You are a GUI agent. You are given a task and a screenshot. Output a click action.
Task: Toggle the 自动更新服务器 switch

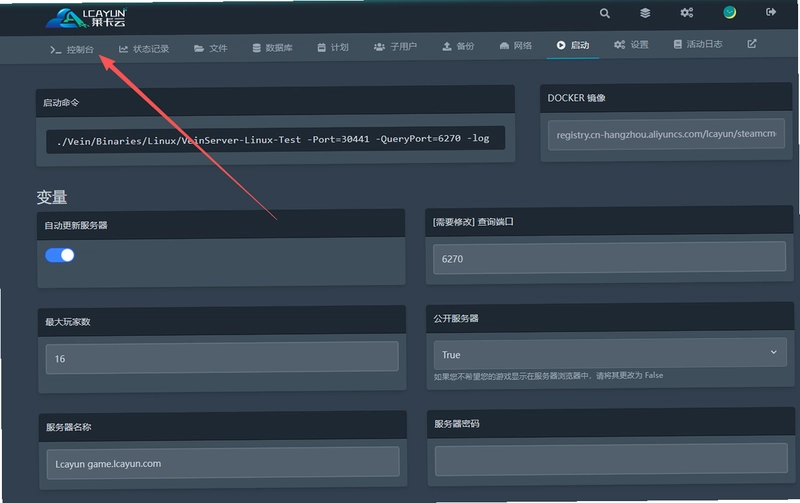60,255
